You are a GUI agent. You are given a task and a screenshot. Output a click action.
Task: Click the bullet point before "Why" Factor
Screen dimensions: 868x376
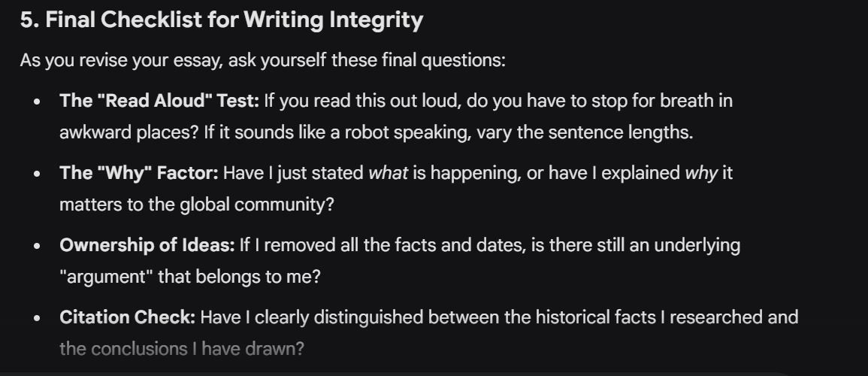36,174
